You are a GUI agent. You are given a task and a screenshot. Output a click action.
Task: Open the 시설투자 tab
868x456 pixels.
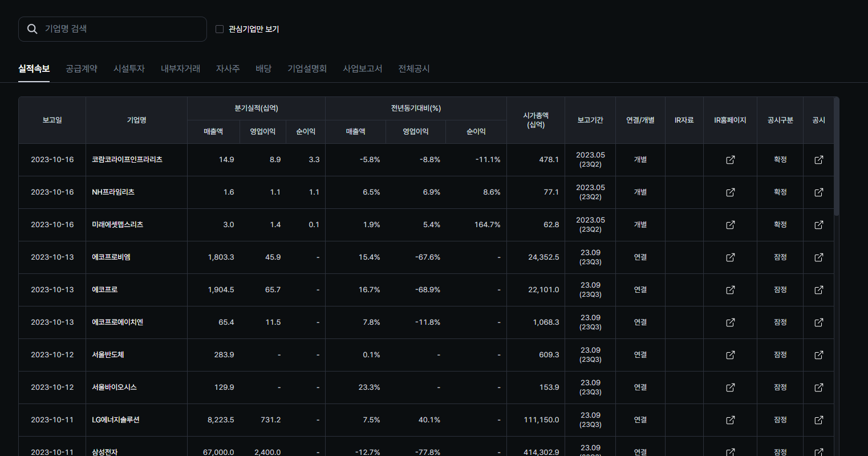coord(129,68)
